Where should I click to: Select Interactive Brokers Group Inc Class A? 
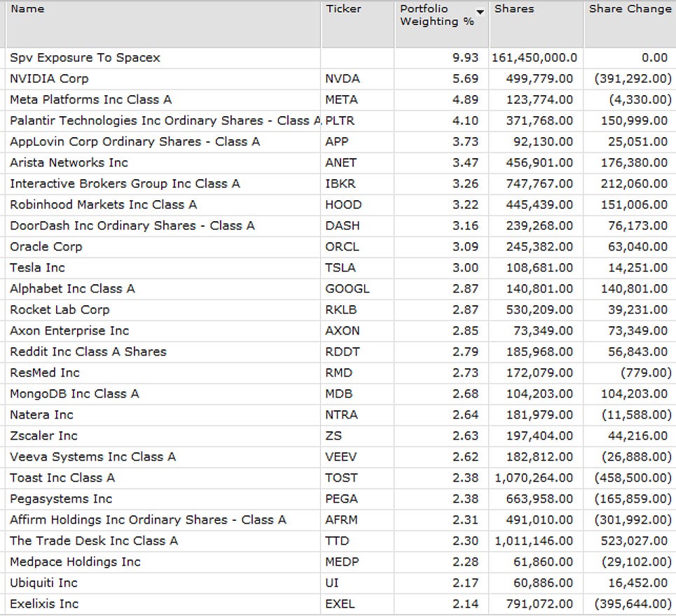pyautogui.click(x=125, y=184)
